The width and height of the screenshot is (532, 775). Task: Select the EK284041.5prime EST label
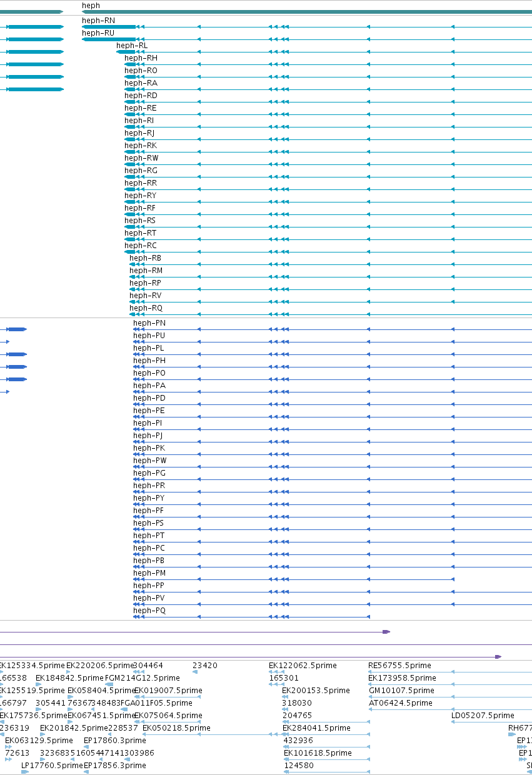[316, 728]
